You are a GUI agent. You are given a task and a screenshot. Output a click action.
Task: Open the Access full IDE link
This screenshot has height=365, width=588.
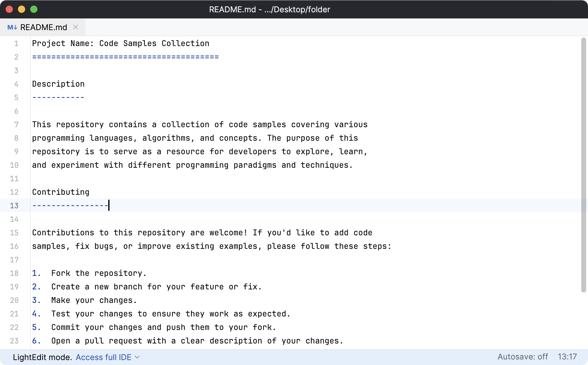coord(103,357)
